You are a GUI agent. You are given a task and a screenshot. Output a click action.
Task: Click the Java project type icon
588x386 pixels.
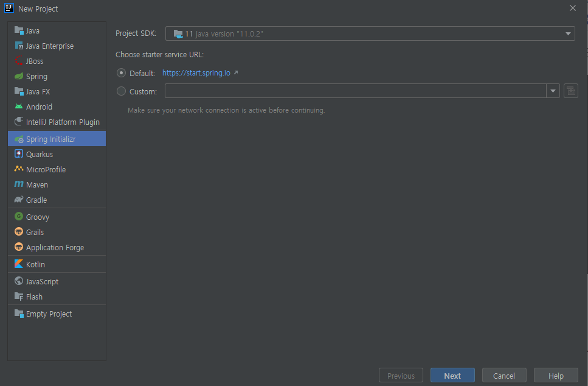coord(19,30)
